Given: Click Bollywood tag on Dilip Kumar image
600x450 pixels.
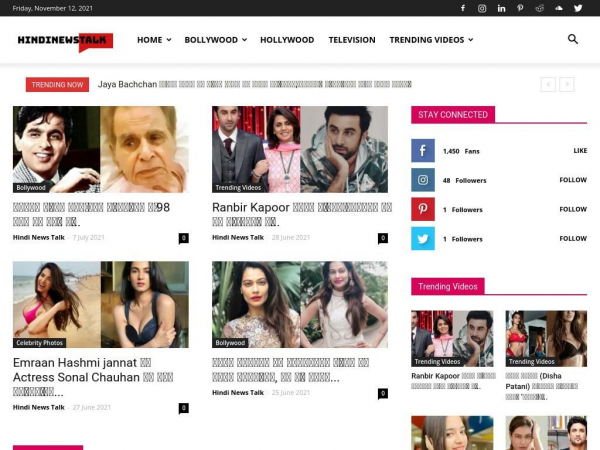Looking at the screenshot, I should click(x=31, y=188).
